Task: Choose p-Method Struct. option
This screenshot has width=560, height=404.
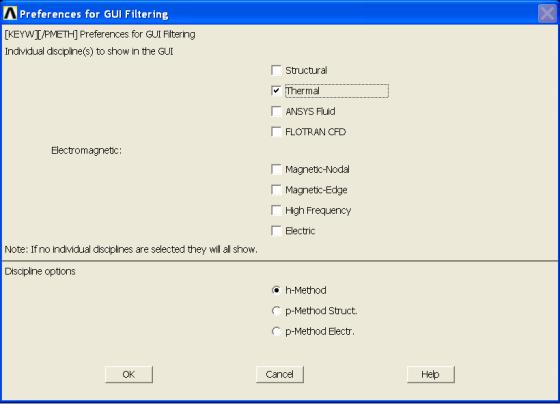Action: click(x=276, y=311)
